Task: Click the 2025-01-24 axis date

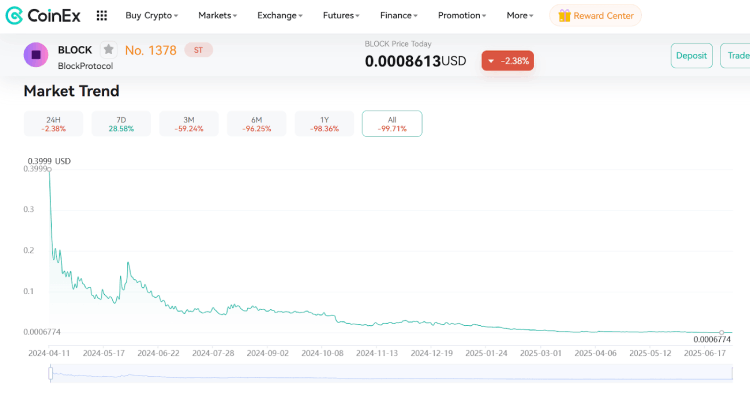Action: [x=486, y=353]
